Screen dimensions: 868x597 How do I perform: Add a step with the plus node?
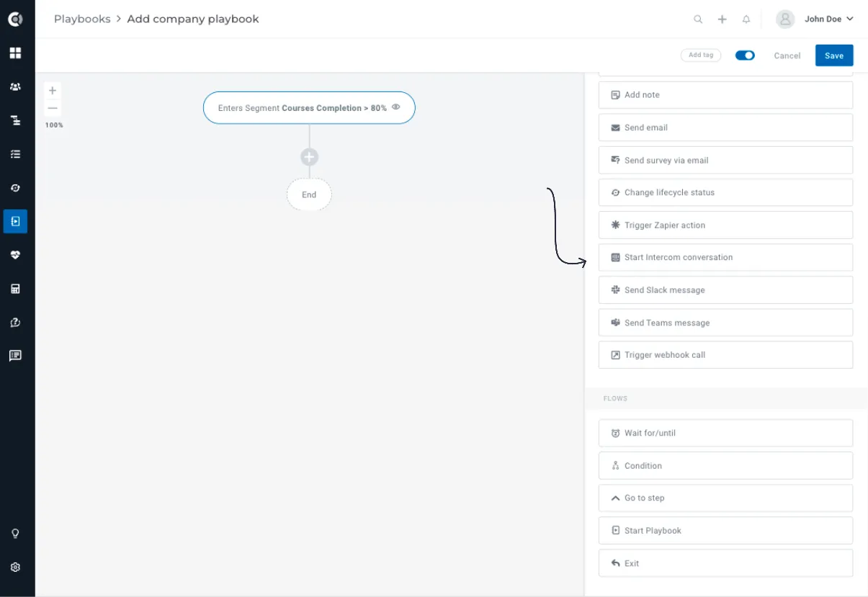click(309, 157)
